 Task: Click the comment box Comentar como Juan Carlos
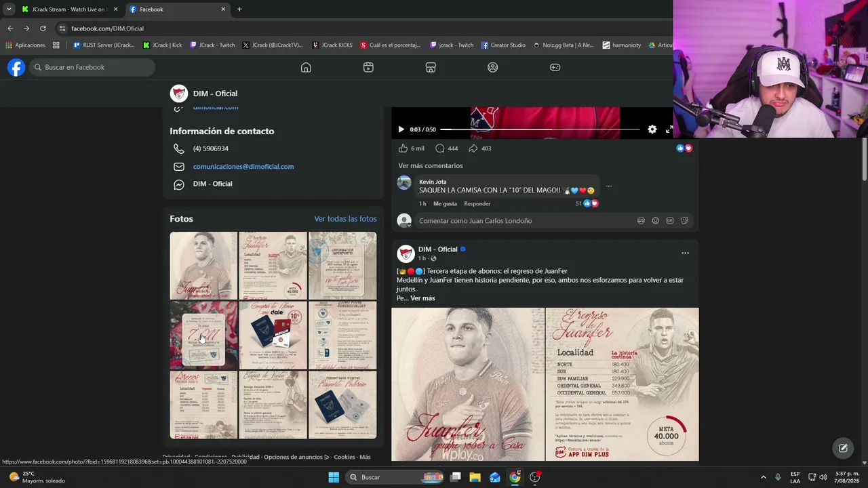click(526, 221)
